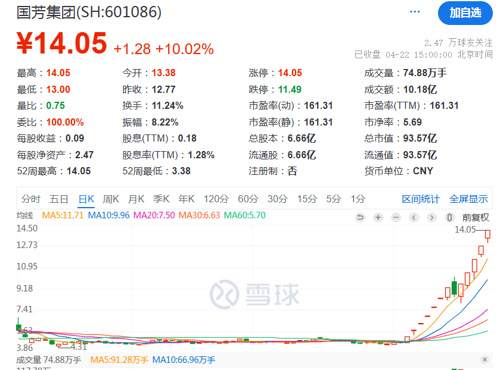This screenshot has height=370, width=500.
Task: Open 全屏显示 fullscreen chart view
Action: tap(469, 199)
